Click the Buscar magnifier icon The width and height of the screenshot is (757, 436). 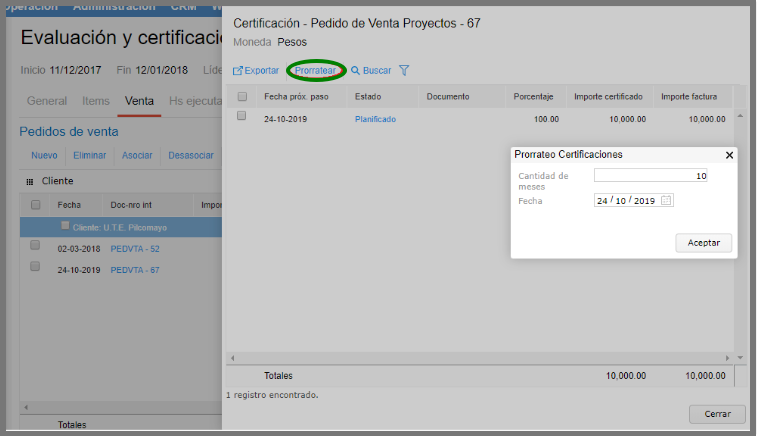(x=355, y=70)
